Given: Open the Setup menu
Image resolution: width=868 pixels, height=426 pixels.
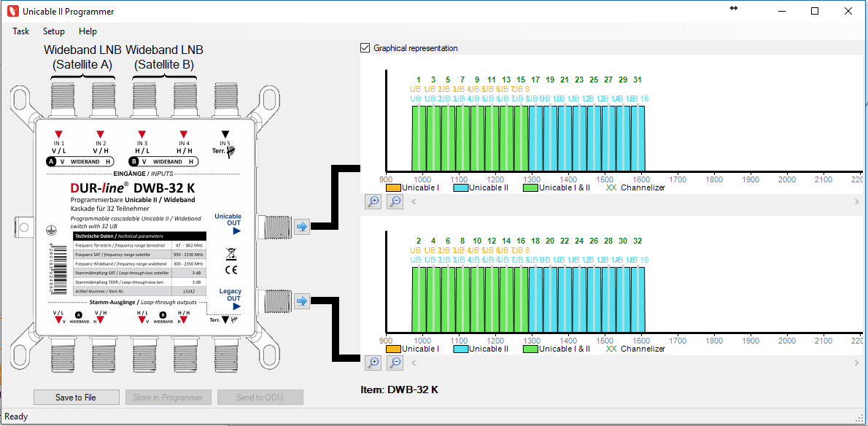Looking at the screenshot, I should click(x=53, y=31).
